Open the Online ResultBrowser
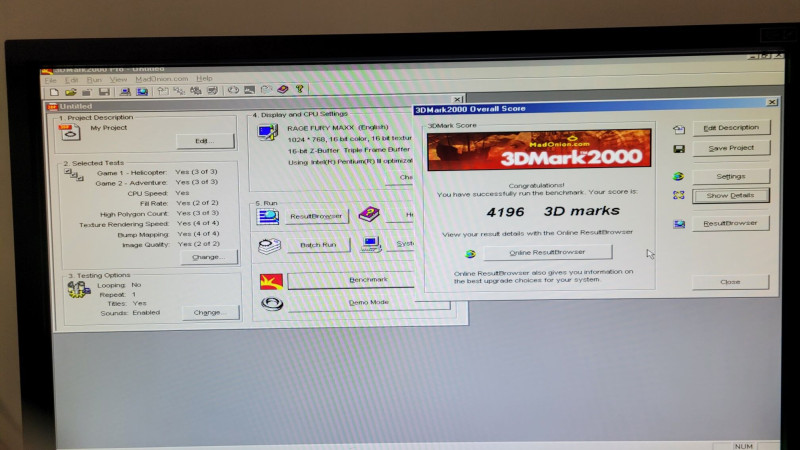The width and height of the screenshot is (800, 450). click(547, 252)
